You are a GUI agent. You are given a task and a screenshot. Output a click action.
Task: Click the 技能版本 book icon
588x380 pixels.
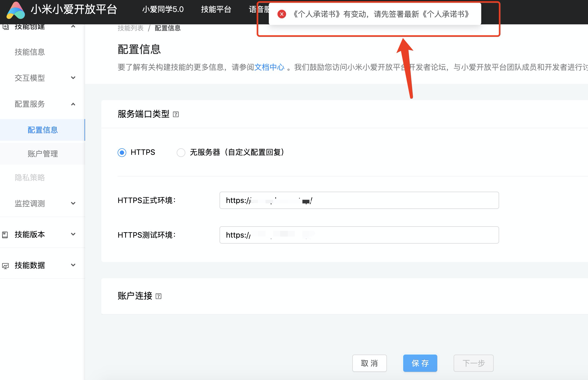(5, 235)
